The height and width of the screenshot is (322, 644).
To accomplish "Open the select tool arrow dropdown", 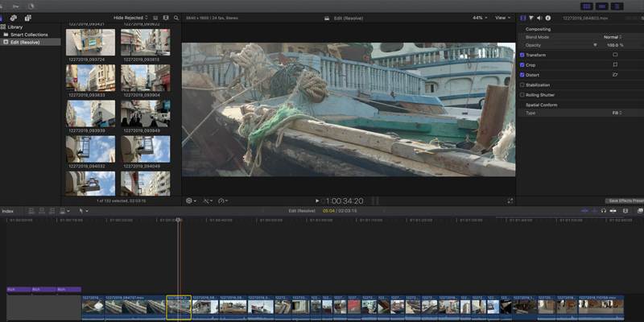I will 84,211.
